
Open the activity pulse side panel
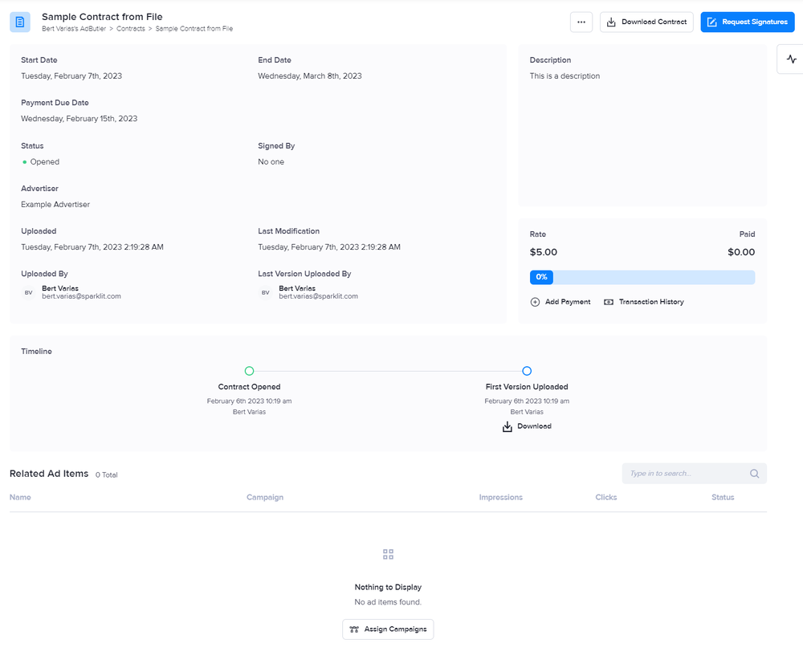pos(791,59)
